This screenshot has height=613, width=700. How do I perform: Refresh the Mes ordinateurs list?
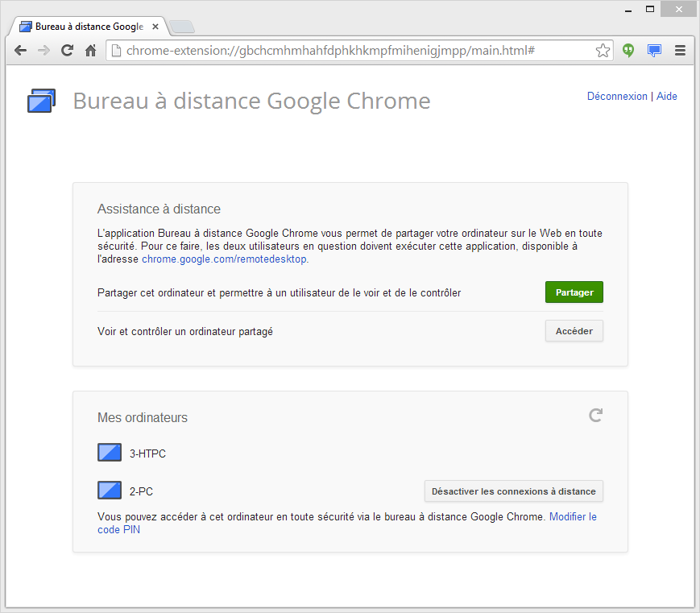coord(595,416)
